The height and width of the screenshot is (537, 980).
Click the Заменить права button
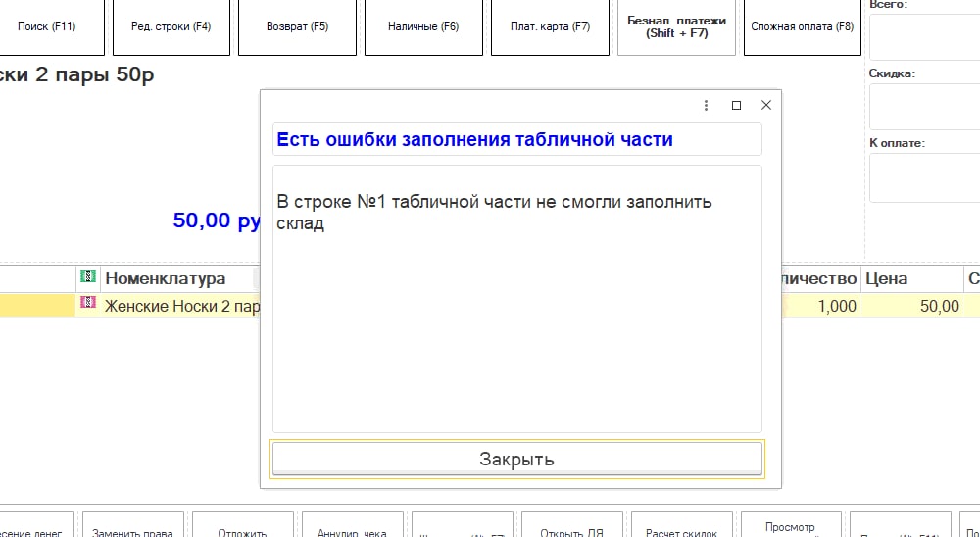click(133, 524)
